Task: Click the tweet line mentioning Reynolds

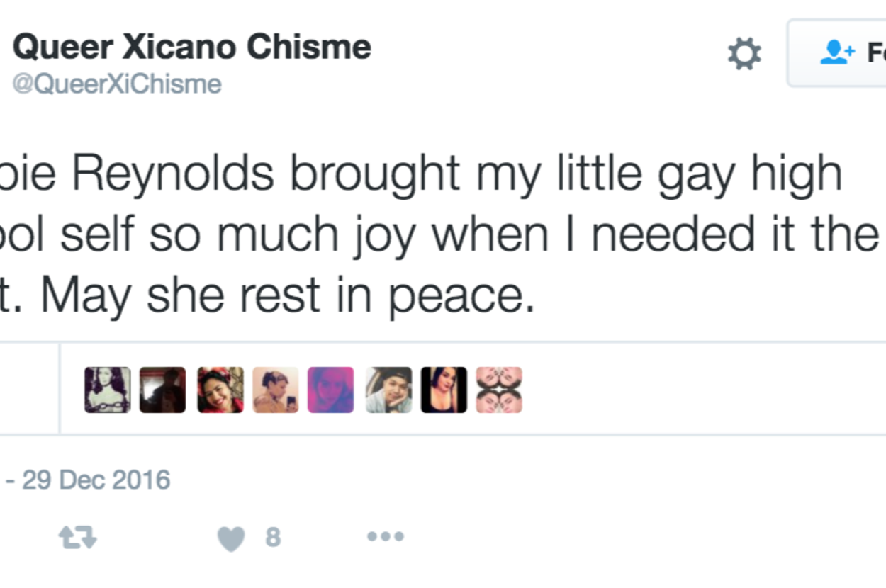Action: click(425, 174)
